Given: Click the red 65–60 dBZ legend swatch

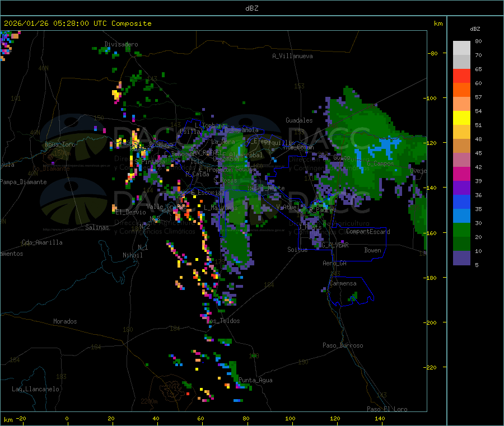Looking at the screenshot, I should (461, 76).
